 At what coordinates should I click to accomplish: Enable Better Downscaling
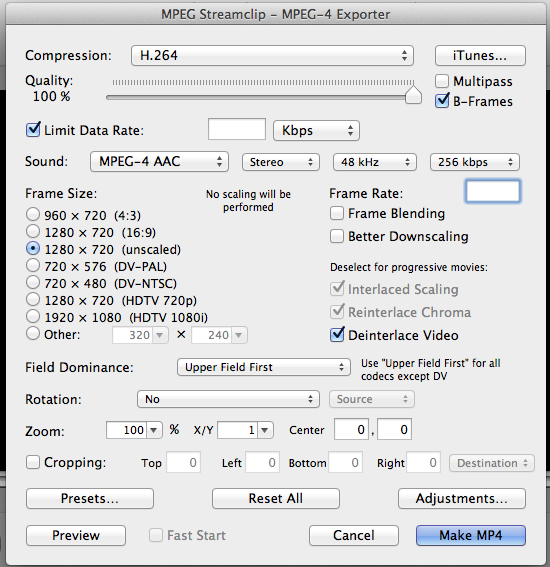(x=337, y=236)
